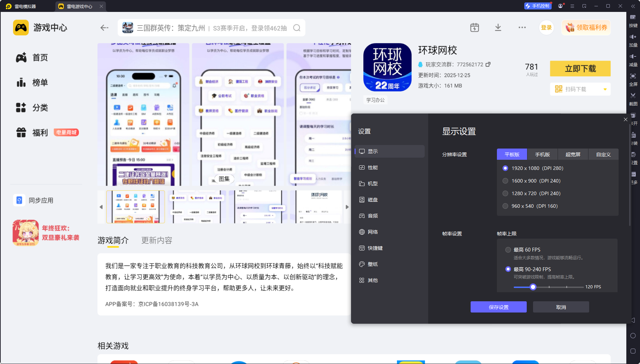640x364 pixels.
Task: Open 音频 audio settings section
Action: point(390,216)
